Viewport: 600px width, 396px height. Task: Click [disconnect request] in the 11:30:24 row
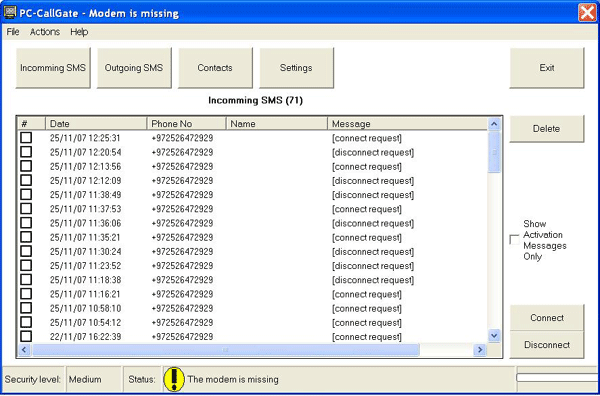(373, 252)
